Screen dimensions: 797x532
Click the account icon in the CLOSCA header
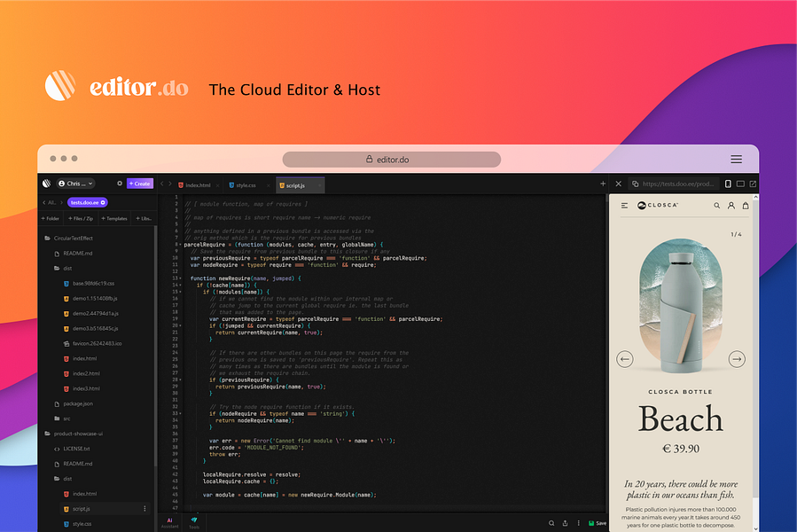click(x=731, y=205)
